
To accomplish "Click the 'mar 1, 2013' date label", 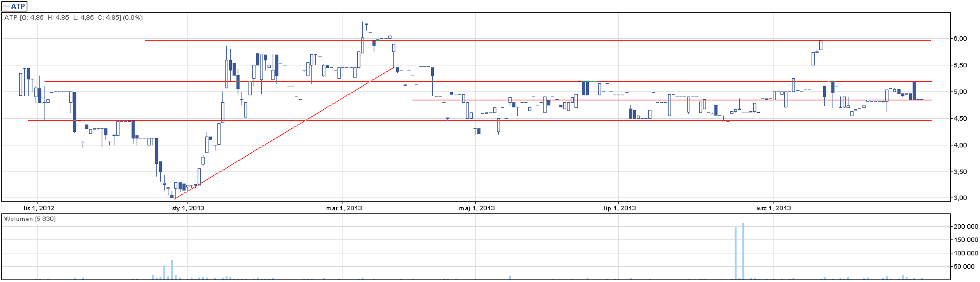I will 344,208.
